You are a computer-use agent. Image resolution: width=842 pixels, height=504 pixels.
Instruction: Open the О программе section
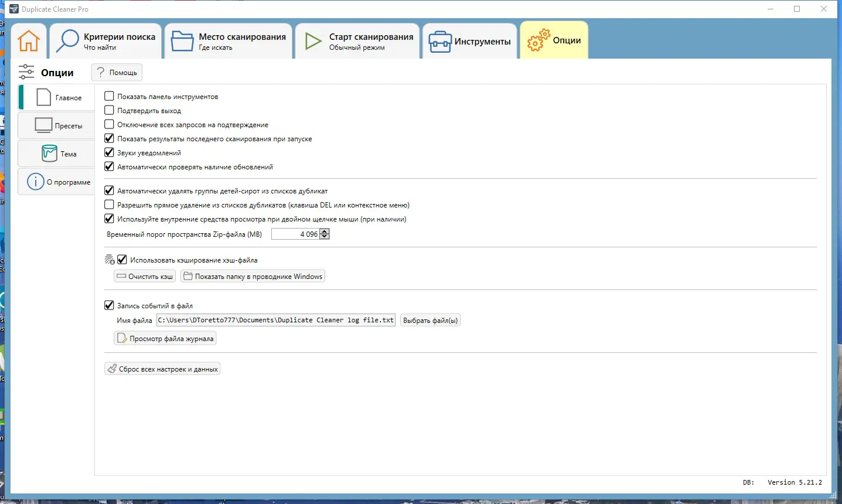[57, 182]
